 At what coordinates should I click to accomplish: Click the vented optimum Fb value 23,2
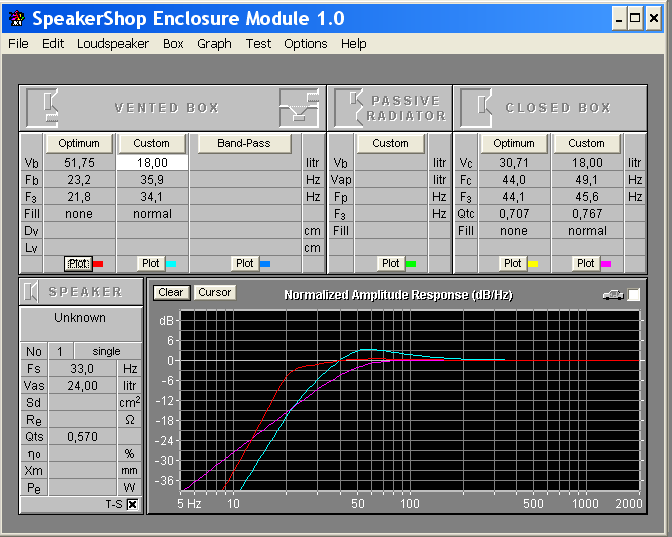pos(79,180)
